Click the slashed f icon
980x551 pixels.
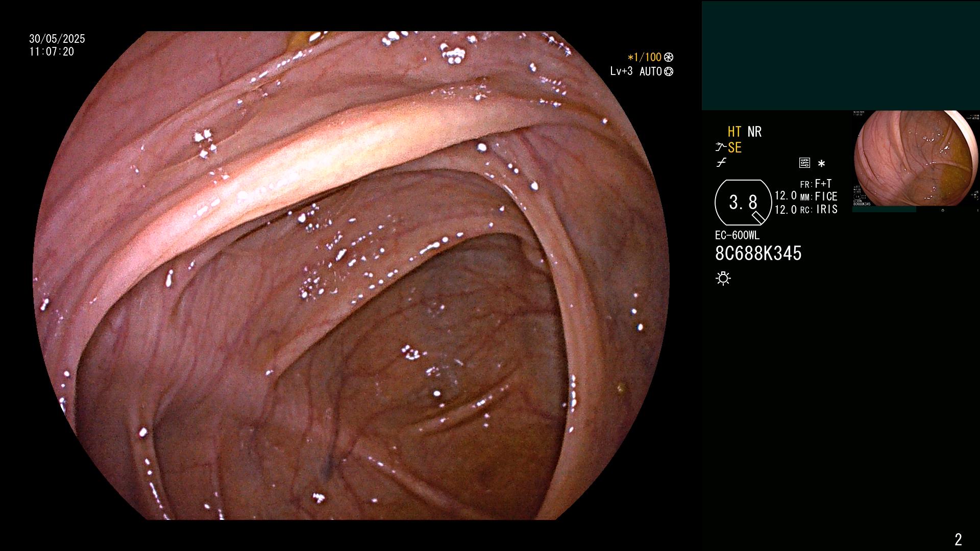point(721,163)
